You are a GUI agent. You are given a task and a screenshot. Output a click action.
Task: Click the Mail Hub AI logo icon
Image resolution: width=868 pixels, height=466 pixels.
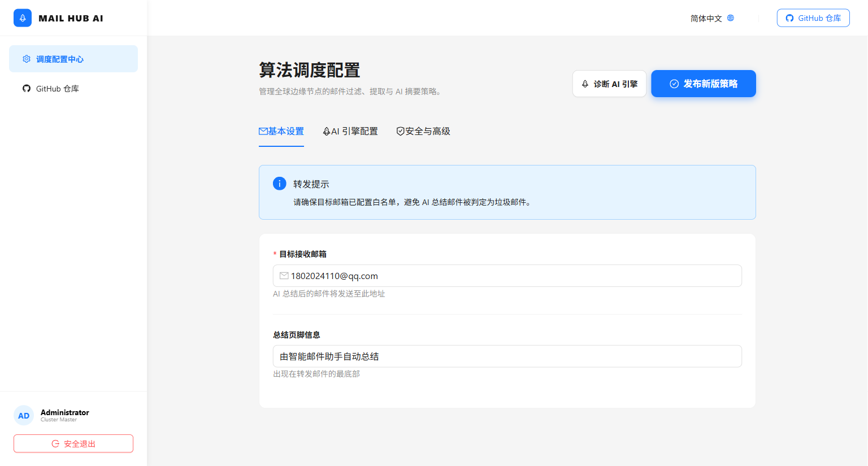[x=23, y=18]
